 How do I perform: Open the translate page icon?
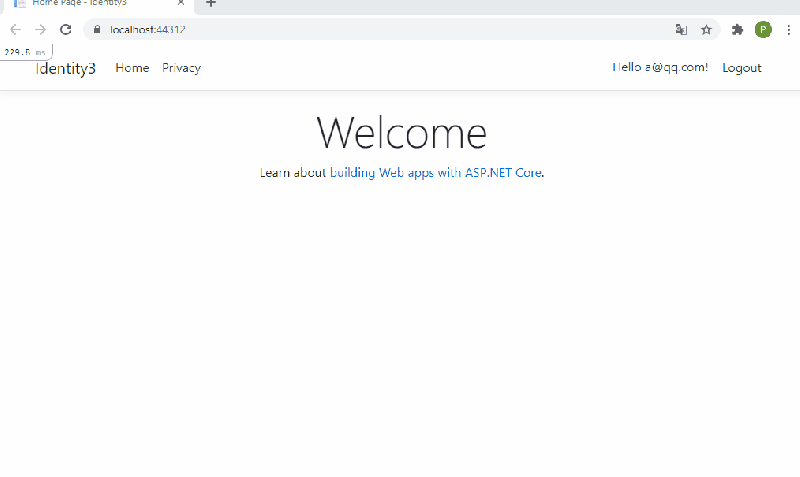(x=681, y=30)
